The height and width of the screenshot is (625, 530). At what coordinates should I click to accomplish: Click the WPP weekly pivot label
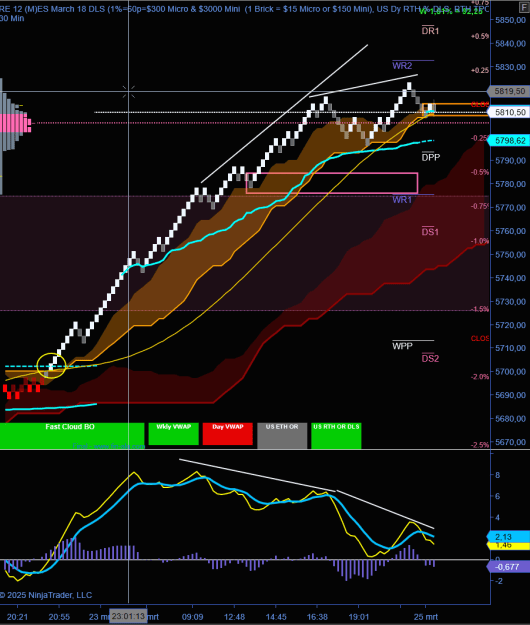(x=402, y=346)
